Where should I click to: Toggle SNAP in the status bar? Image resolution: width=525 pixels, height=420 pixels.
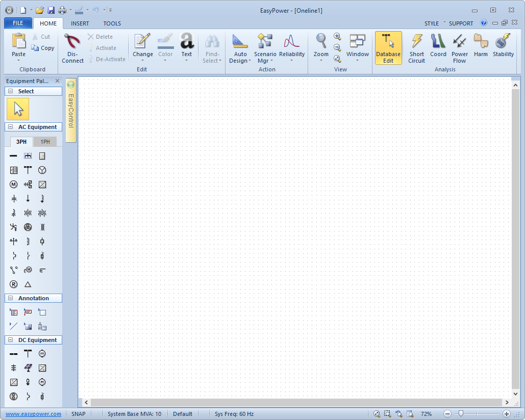[x=79, y=414]
